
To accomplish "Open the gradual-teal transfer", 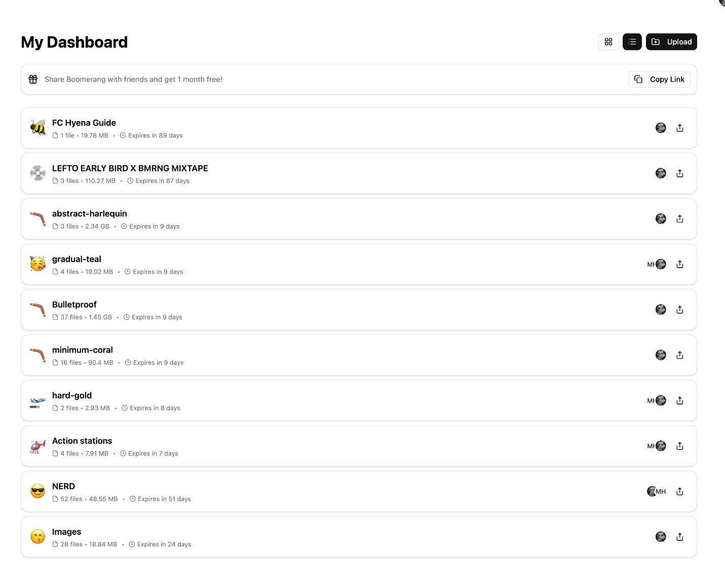I will (77, 259).
